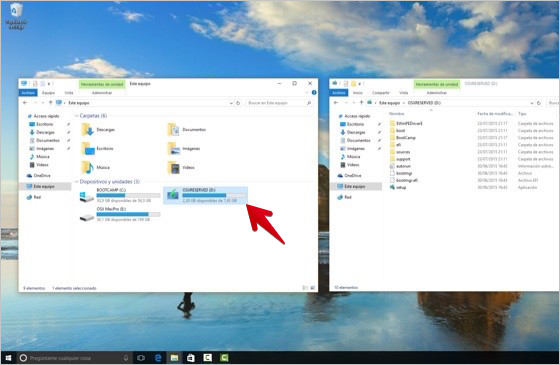
Task: Select Escritorio in OSXRESERVED window sidebar
Action: point(352,124)
